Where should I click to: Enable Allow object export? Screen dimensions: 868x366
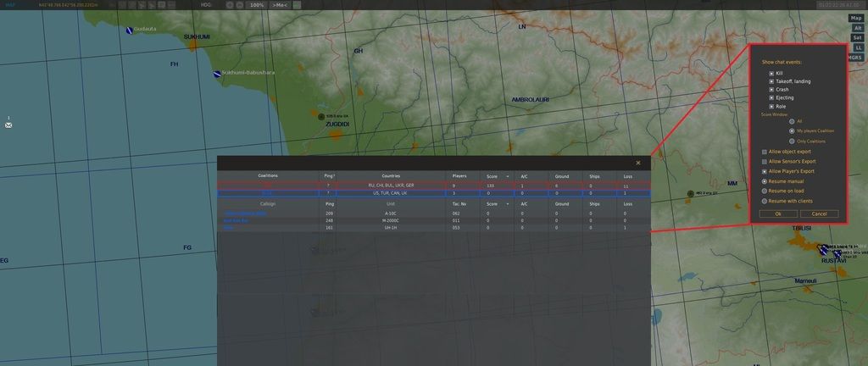point(765,152)
